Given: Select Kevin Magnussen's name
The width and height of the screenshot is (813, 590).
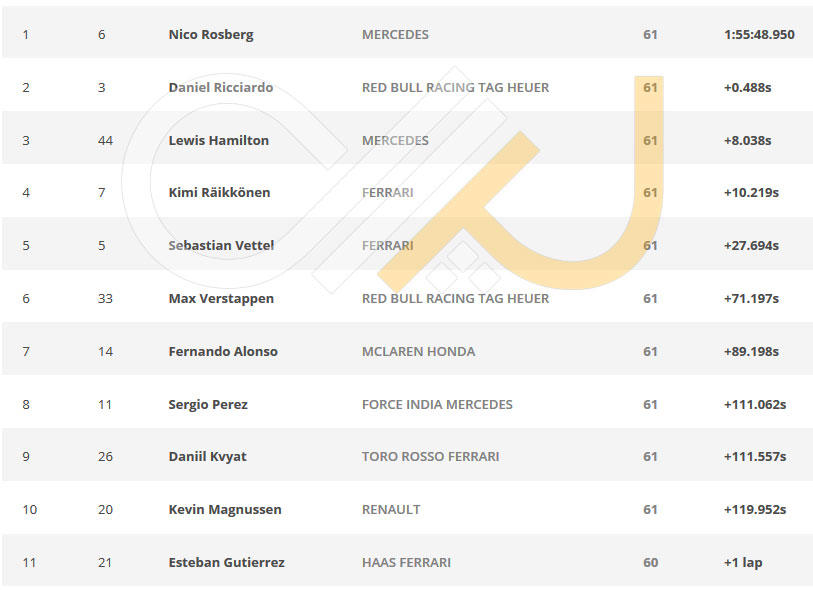Looking at the screenshot, I should [x=225, y=510].
